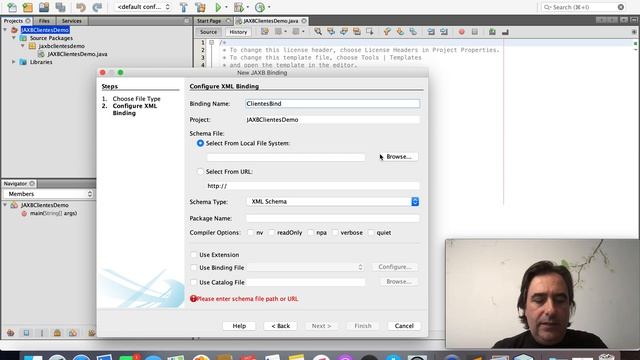The height and width of the screenshot is (360, 640).
Task: Enable the readOnly compiler option
Action: [x=271, y=233]
